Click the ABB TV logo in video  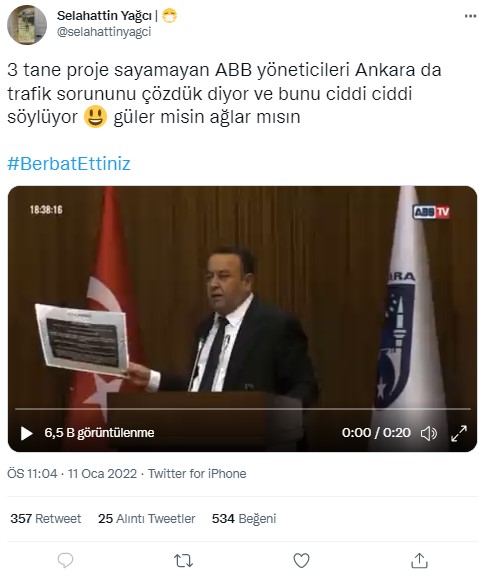[x=431, y=212]
